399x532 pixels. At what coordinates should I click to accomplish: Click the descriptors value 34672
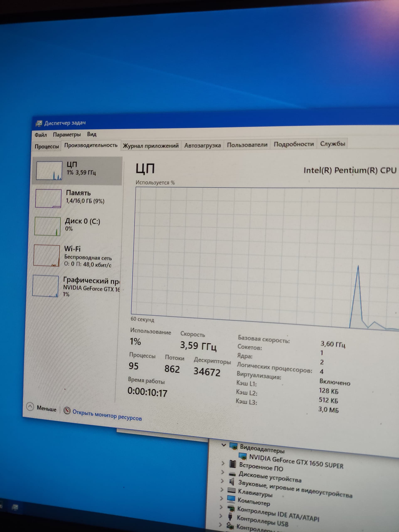pyautogui.click(x=207, y=372)
